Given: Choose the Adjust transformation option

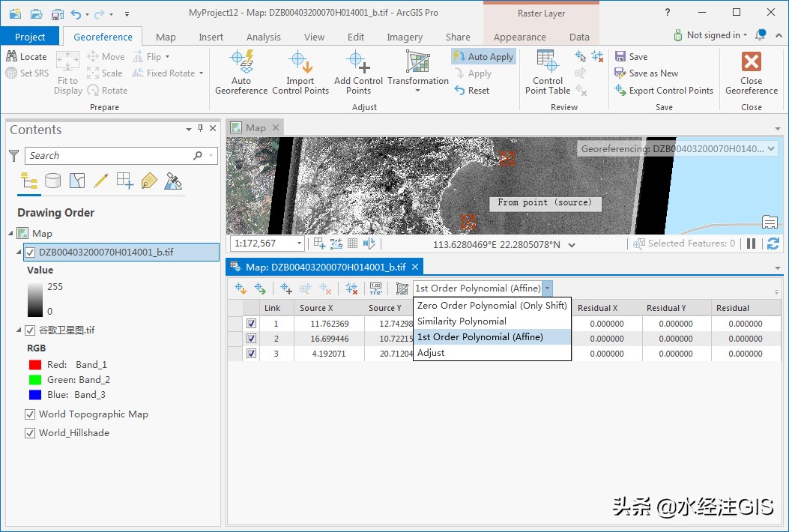Looking at the screenshot, I should tap(492, 353).
